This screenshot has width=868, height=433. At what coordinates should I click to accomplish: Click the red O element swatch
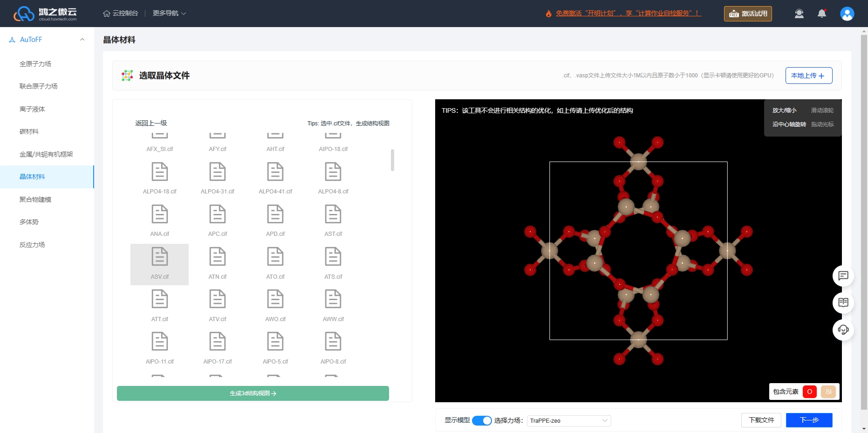point(810,392)
